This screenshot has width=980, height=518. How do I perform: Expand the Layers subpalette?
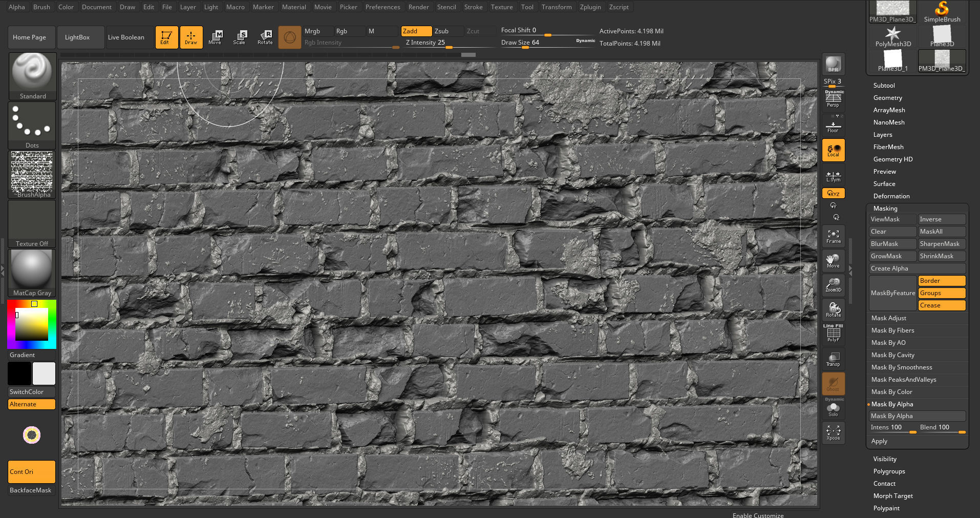883,134
